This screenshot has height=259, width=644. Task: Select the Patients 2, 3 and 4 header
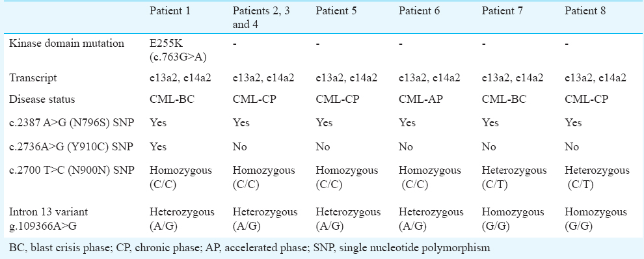point(261,18)
